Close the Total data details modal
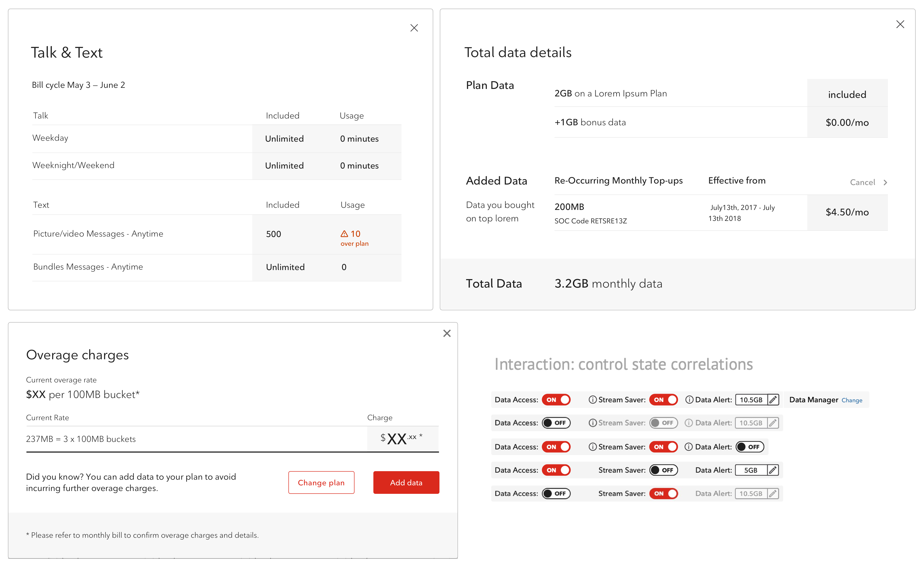924x567 pixels. pos(900,24)
